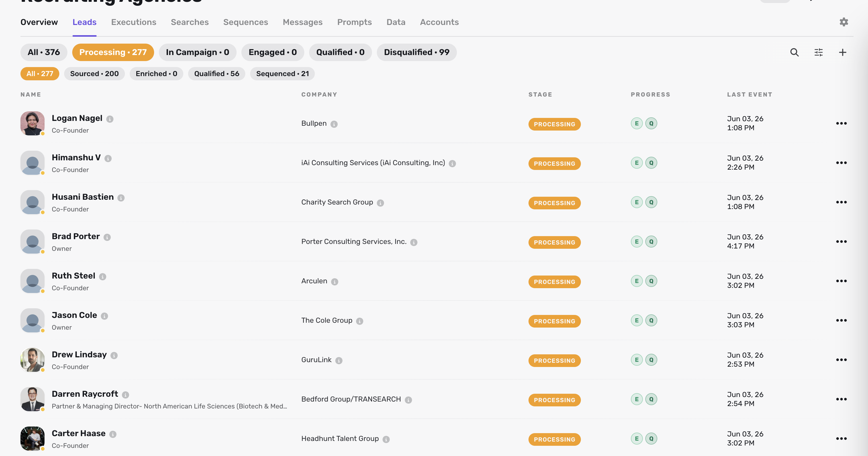Viewport: 868px width, 456px height.
Task: Click Drew Lindsay's profile photo
Action: (x=32, y=360)
